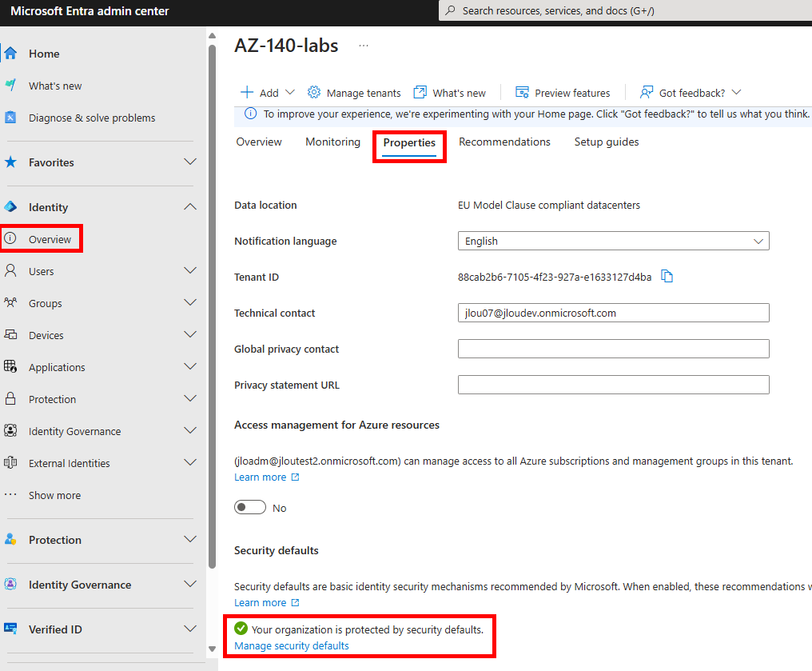Click the Users person icon
Image resolution: width=812 pixels, height=671 pixels.
(x=11, y=271)
